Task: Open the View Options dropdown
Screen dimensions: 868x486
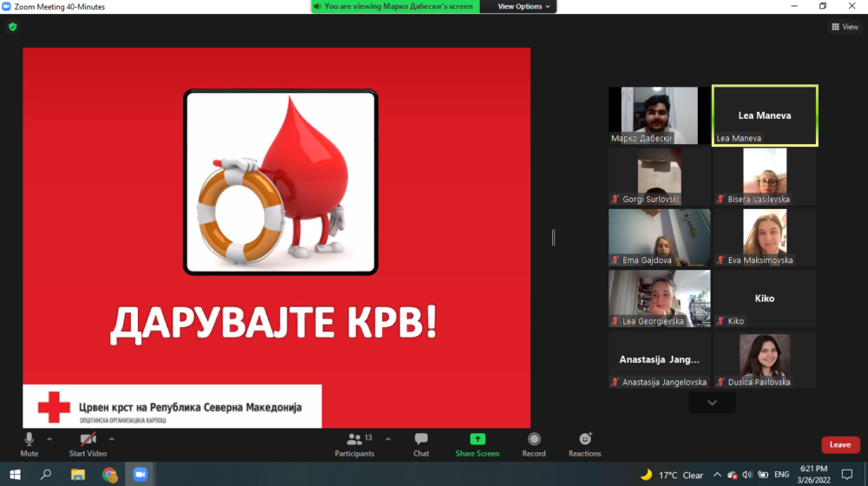Action: [523, 6]
